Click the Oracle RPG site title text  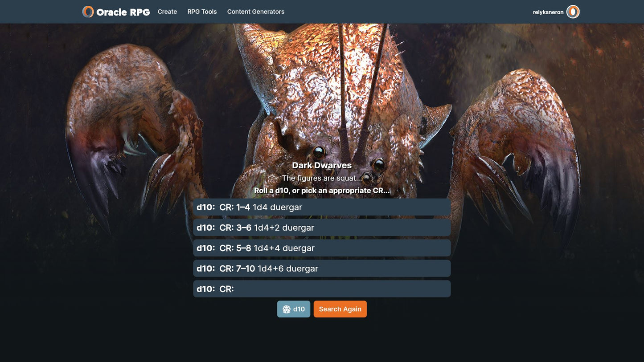pos(123,12)
